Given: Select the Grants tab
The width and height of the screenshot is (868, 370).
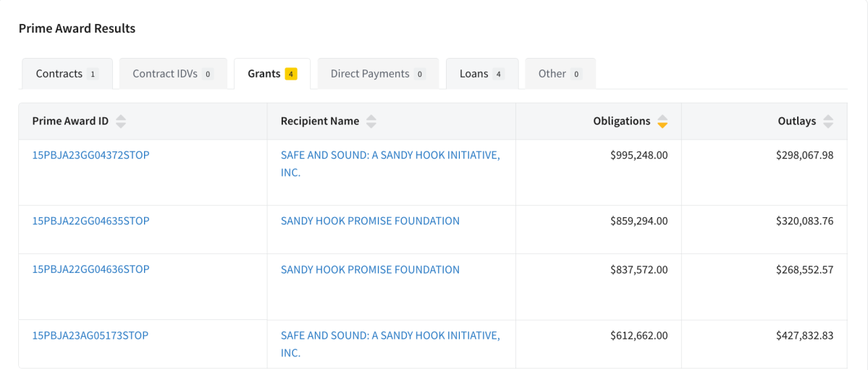Looking at the screenshot, I should (x=271, y=74).
